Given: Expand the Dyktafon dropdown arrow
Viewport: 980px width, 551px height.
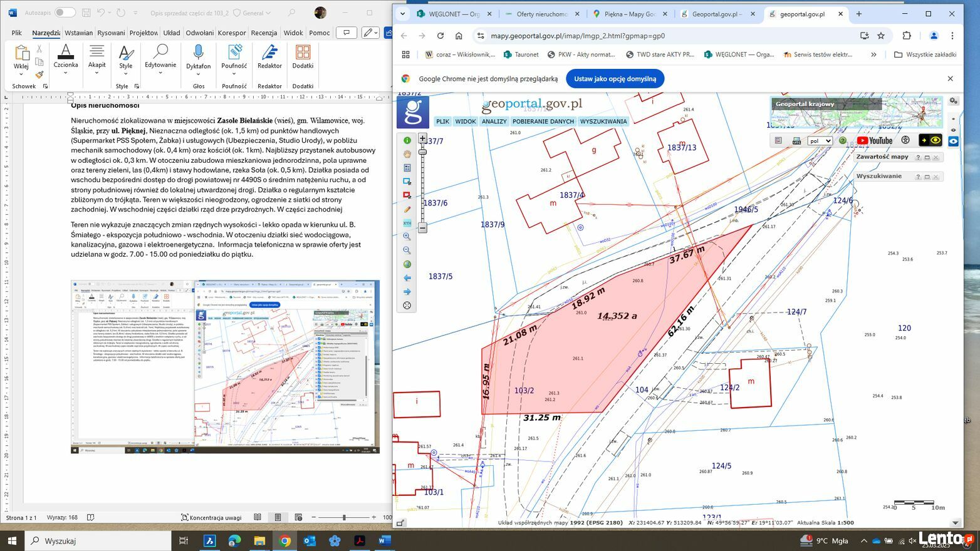Looking at the screenshot, I should [199, 74].
